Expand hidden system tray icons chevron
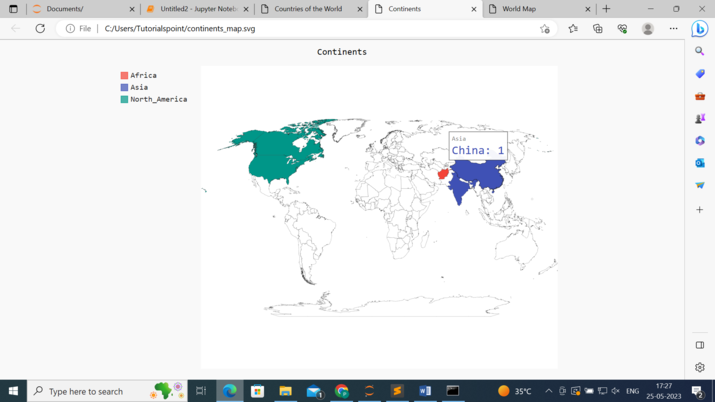This screenshot has height=402, width=715. coord(549,391)
